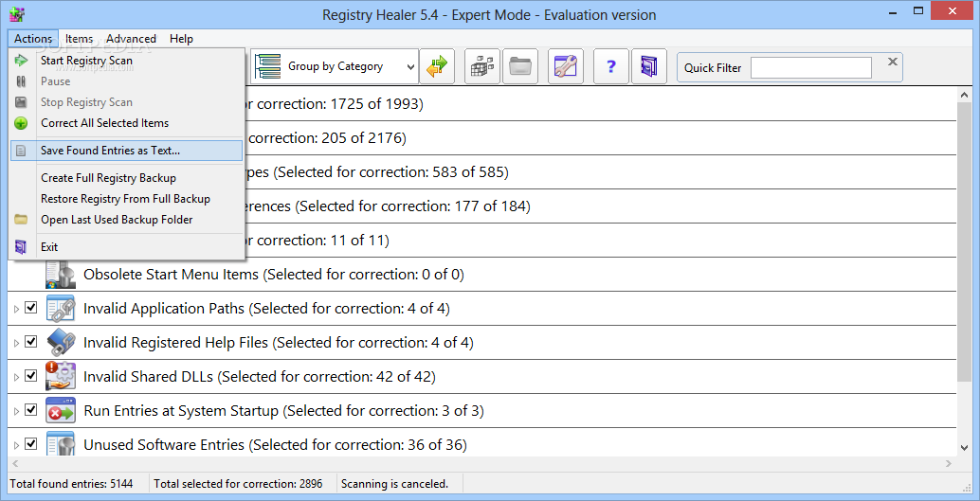Click the scroll down arrow of the list

pyautogui.click(x=964, y=447)
